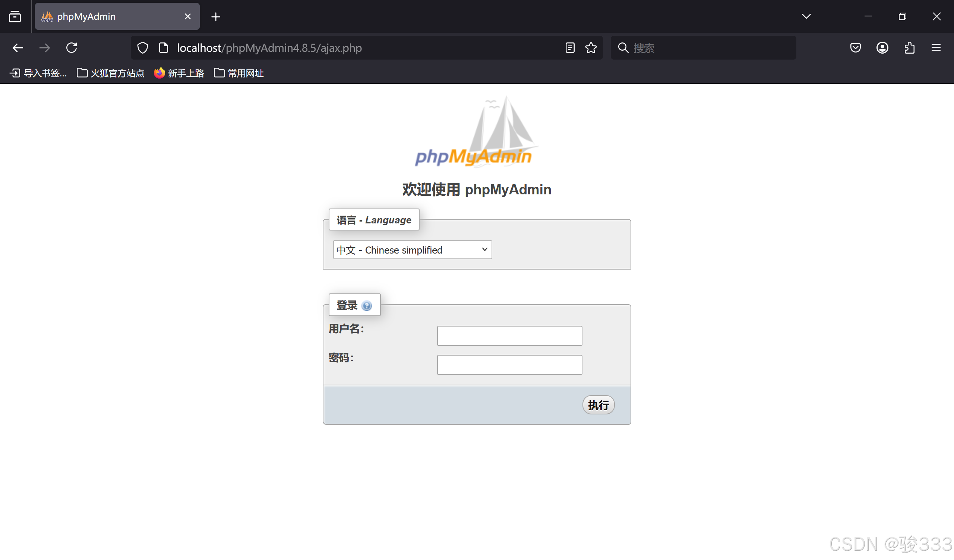This screenshot has height=560, width=954.
Task: Open the Firefox application menu
Action: tap(936, 48)
